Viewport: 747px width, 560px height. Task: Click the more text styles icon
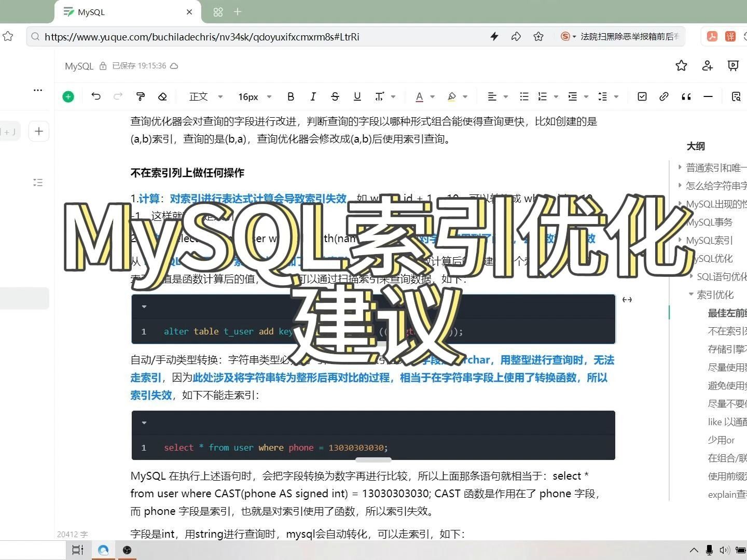(x=380, y=96)
